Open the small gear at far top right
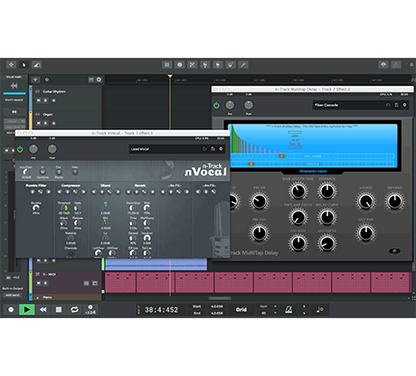This screenshot has height=376, width=416. click(412, 65)
